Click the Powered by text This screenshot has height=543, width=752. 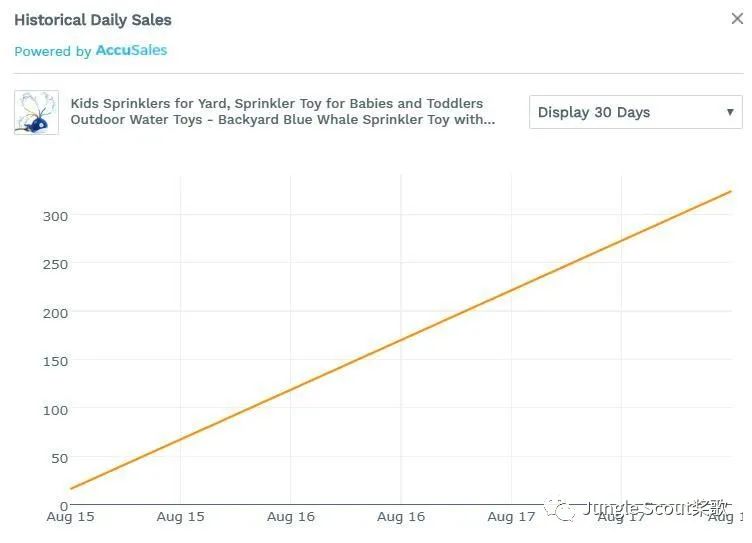[x=52, y=51]
